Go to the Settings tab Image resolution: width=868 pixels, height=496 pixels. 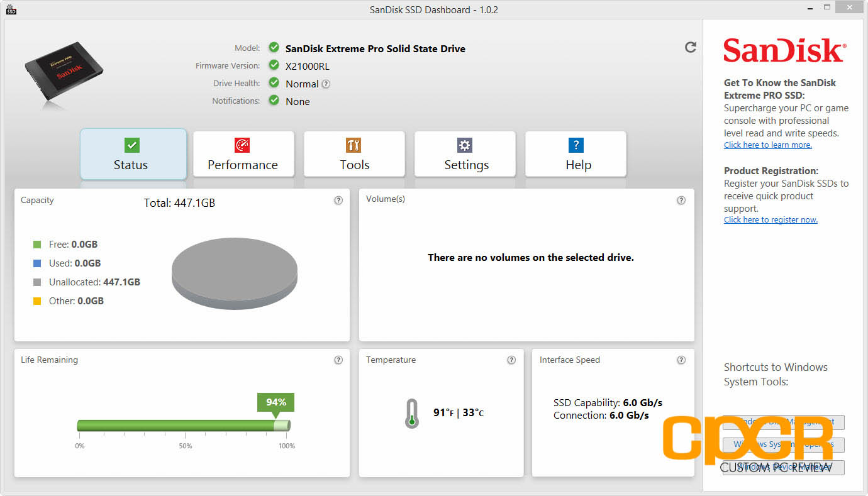465,154
